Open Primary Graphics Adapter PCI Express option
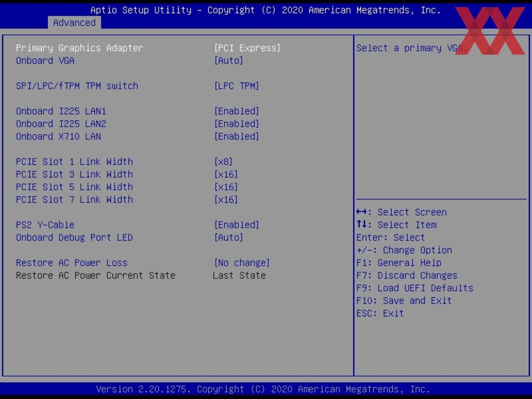The height and width of the screenshot is (399, 532). 247,48
